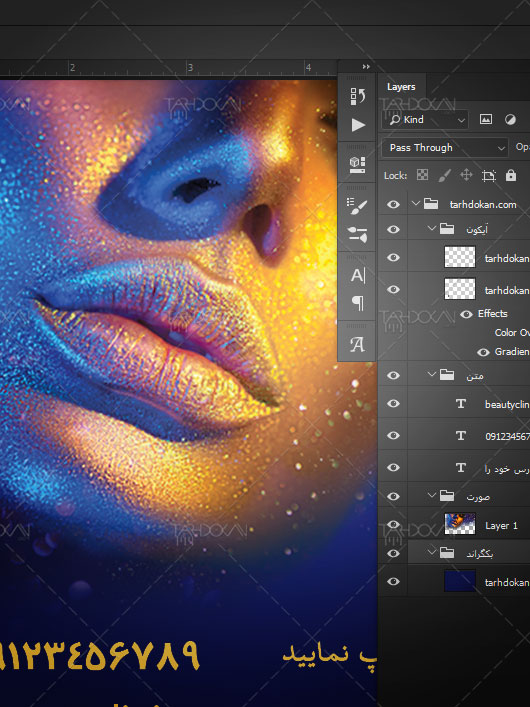Open the Paragraph panel icon

(x=358, y=303)
